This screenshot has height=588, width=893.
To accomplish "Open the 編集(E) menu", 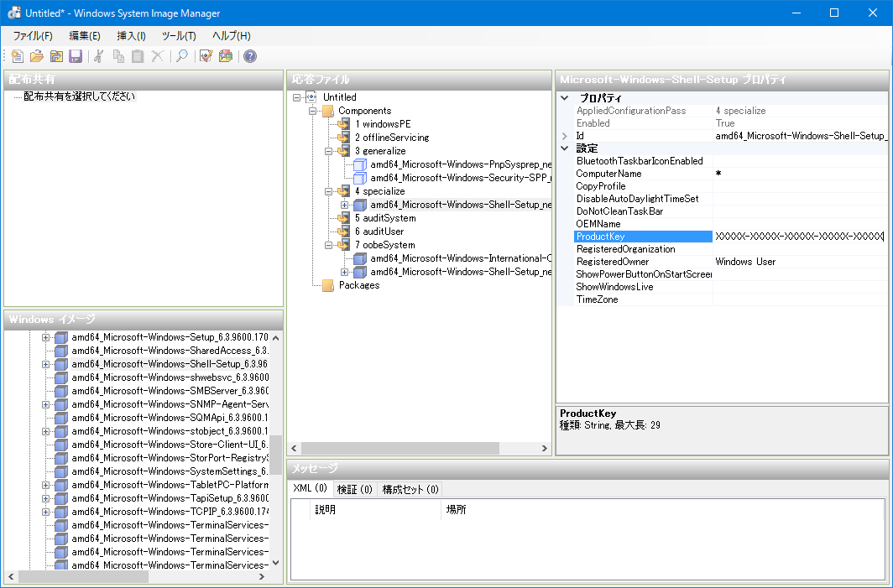I will [x=85, y=36].
